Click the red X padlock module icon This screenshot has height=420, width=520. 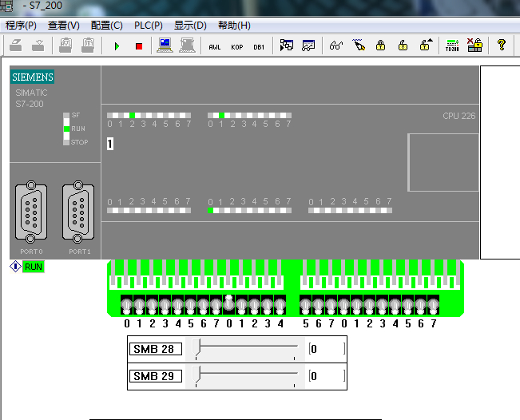point(474,45)
